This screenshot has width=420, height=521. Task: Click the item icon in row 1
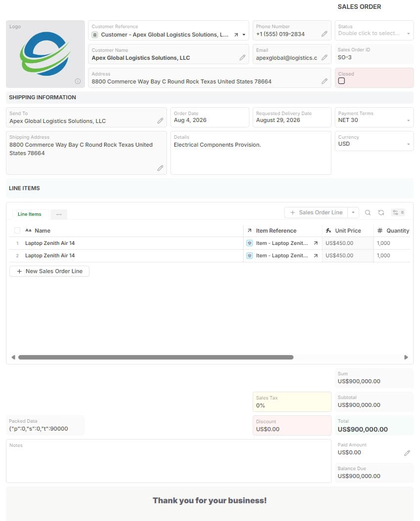pyautogui.click(x=250, y=243)
